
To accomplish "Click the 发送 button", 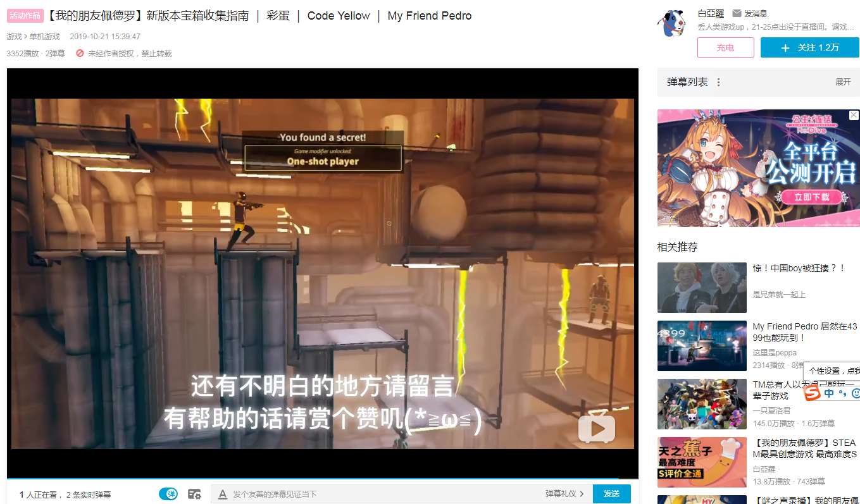I will pyautogui.click(x=611, y=494).
